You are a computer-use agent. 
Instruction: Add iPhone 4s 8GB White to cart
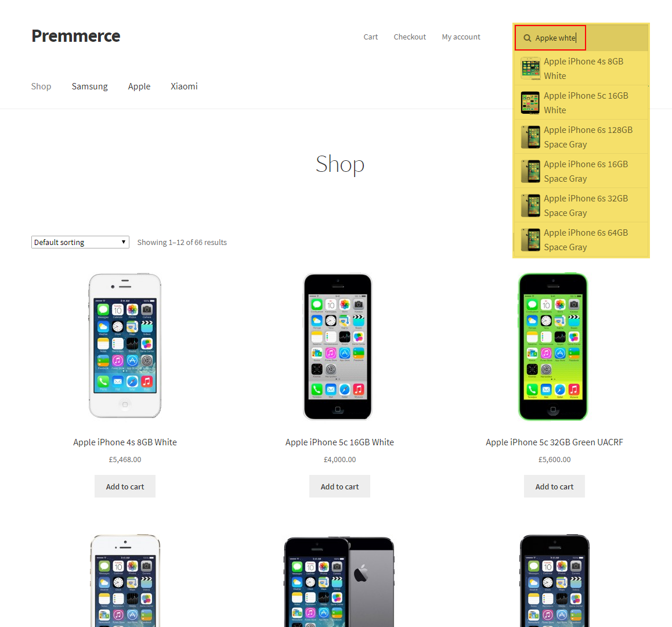click(125, 487)
